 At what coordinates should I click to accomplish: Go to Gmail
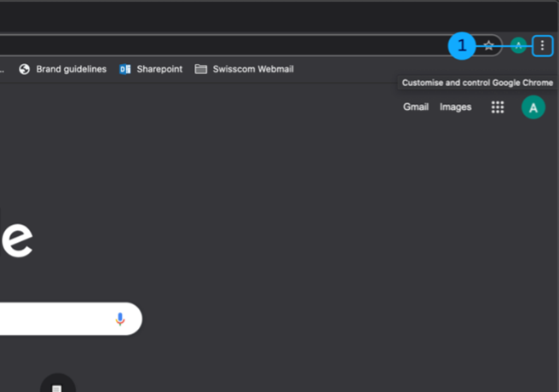coord(416,107)
